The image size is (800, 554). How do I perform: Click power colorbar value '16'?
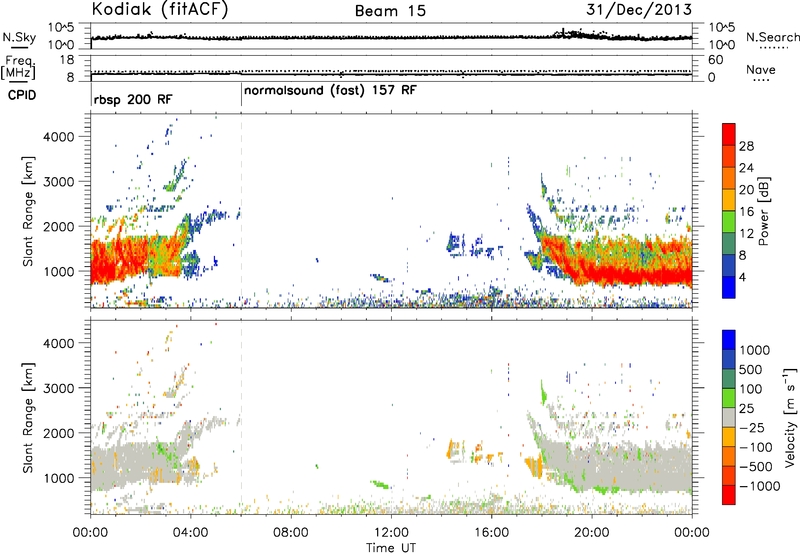[x=746, y=212]
